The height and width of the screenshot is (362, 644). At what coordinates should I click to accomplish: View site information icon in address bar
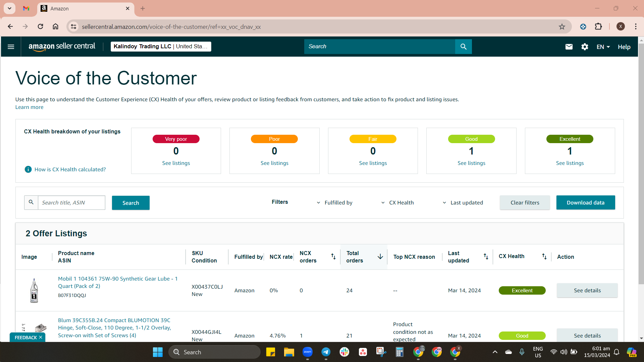click(73, 26)
